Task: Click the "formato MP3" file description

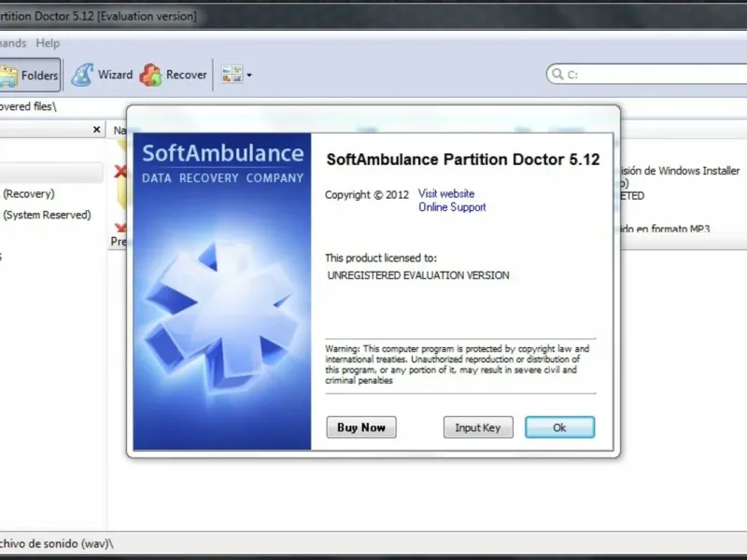Action: pos(666,229)
